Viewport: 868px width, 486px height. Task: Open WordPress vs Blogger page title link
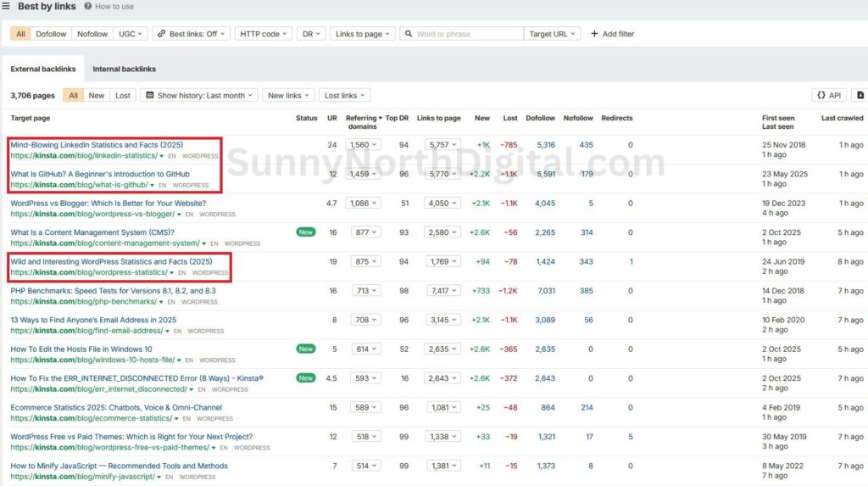108,204
